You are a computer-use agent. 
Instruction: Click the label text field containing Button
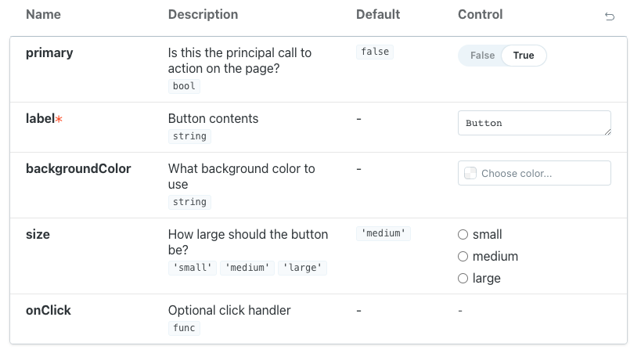click(x=534, y=123)
